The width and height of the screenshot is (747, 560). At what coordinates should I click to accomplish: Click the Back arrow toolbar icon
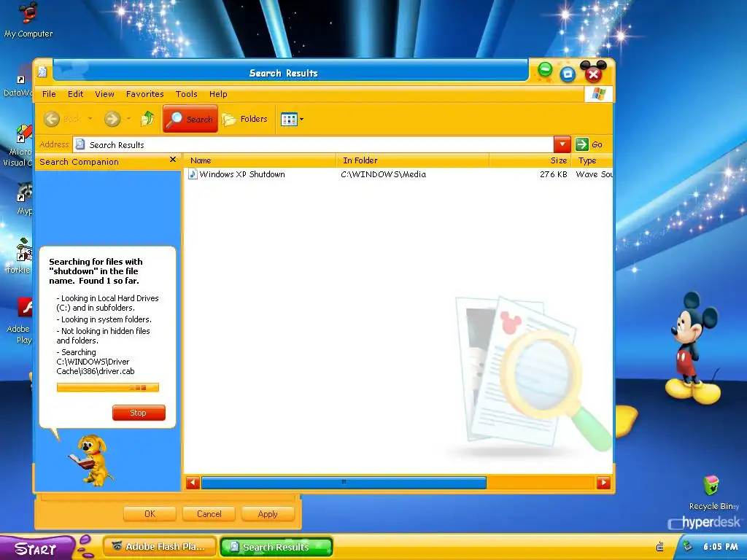pyautogui.click(x=52, y=119)
